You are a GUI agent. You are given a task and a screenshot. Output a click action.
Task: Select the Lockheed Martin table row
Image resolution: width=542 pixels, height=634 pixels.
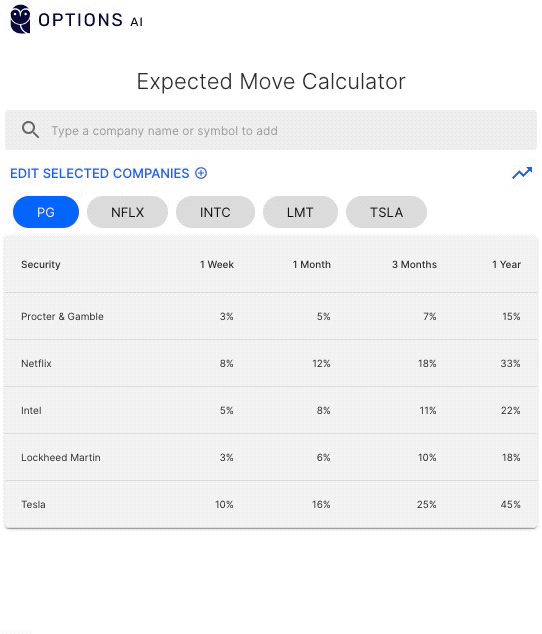click(271, 457)
